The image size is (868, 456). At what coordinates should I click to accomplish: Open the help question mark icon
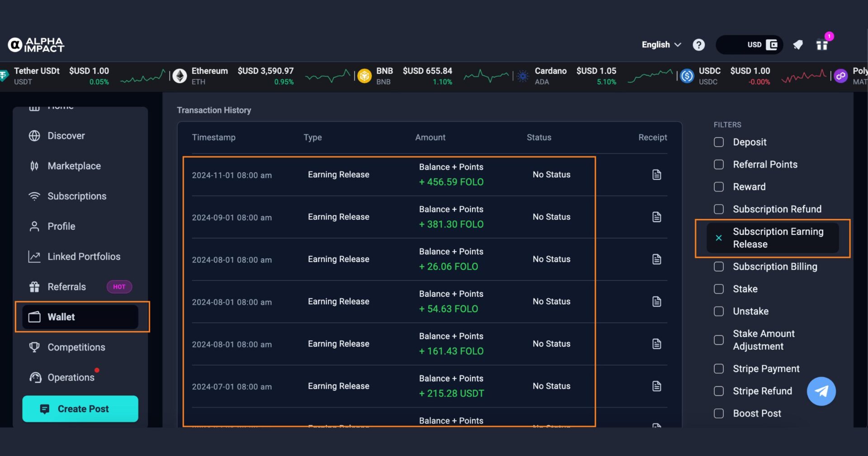[698, 45]
